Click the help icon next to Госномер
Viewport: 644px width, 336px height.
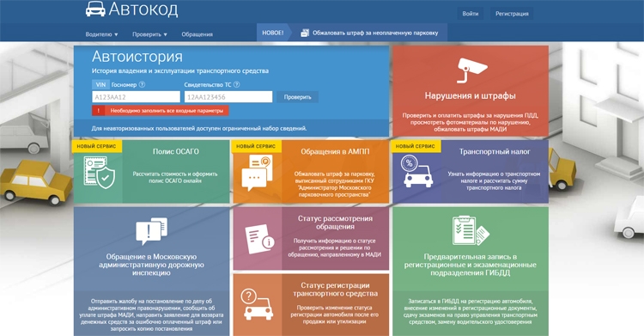pyautogui.click(x=142, y=84)
